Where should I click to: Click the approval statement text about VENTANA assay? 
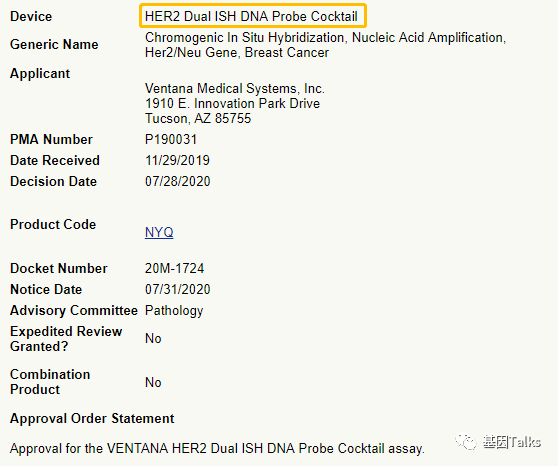217,448
